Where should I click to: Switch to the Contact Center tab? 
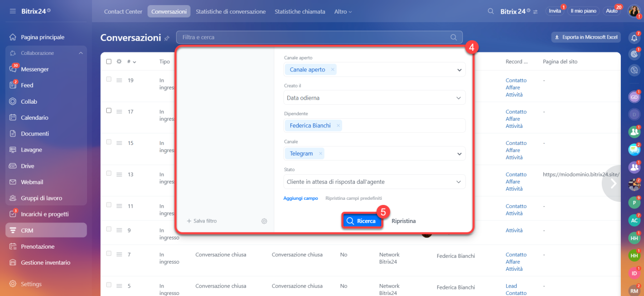[x=123, y=11]
